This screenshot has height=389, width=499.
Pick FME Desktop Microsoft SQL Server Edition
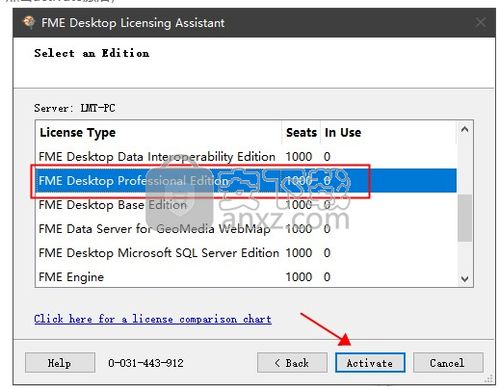(246, 253)
